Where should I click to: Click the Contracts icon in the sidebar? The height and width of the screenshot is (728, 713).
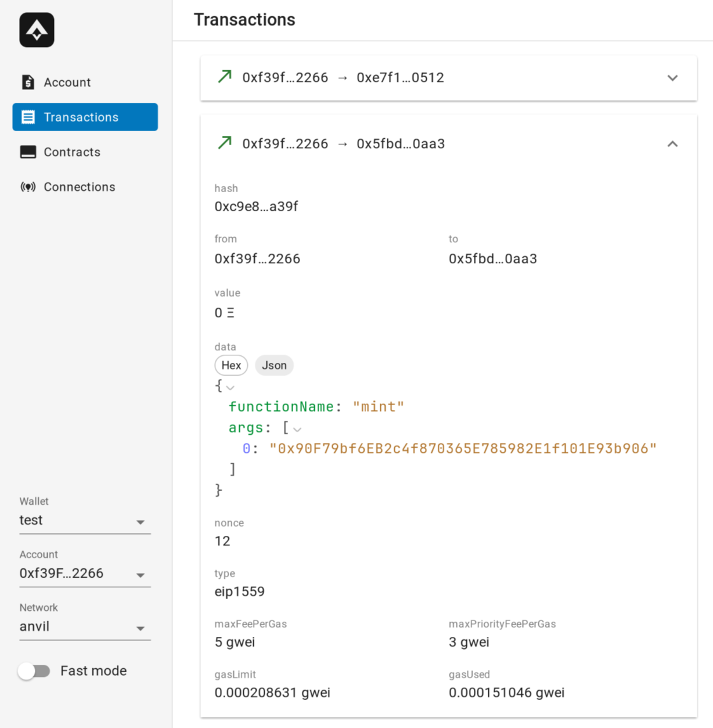pos(27,152)
